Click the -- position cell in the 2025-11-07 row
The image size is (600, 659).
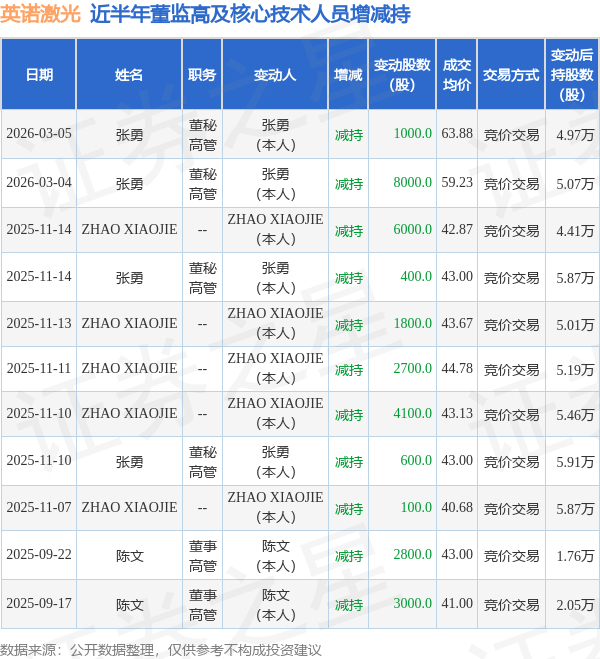pos(202,508)
